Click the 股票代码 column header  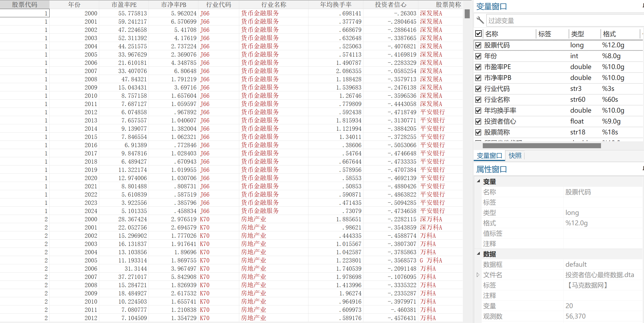pyautogui.click(x=24, y=5)
